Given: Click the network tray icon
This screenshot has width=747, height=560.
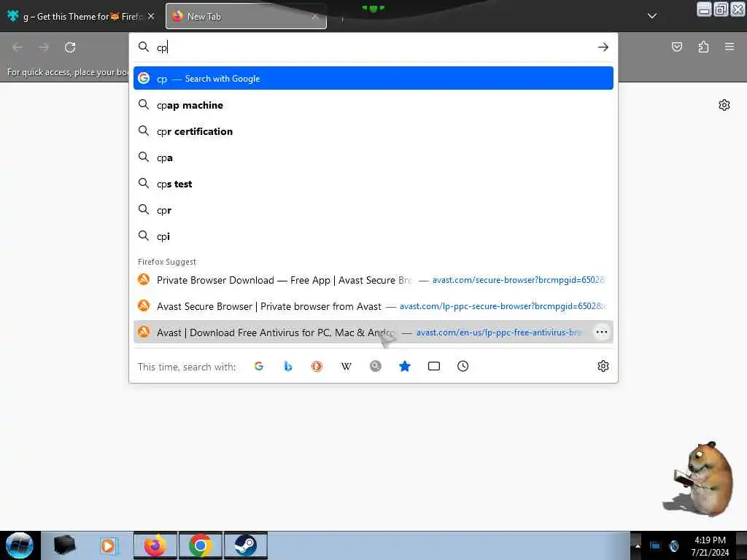Looking at the screenshot, I should click(x=655, y=545).
